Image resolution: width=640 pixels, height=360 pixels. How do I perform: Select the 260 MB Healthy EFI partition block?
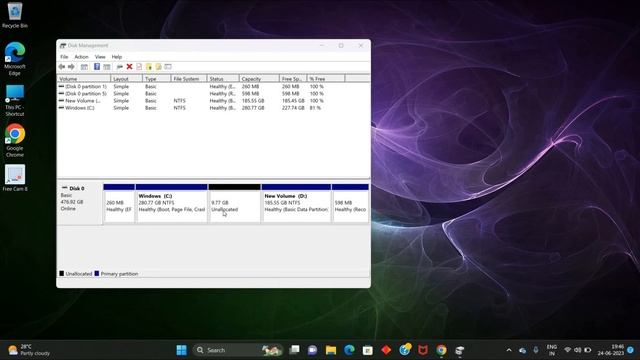(x=119, y=203)
